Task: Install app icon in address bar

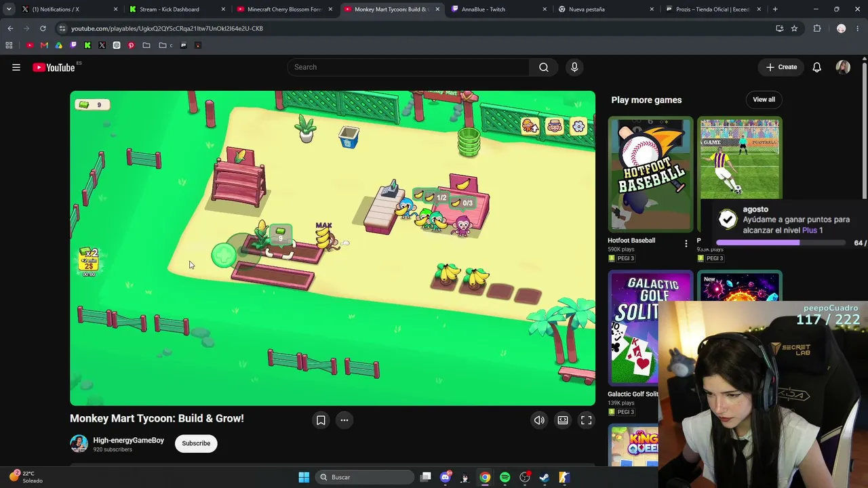Action: 779,28
